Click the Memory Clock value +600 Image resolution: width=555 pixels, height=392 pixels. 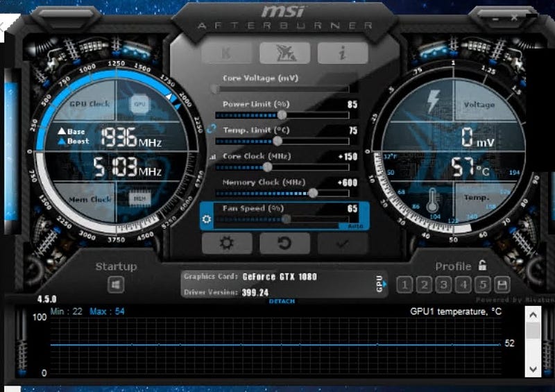(348, 182)
